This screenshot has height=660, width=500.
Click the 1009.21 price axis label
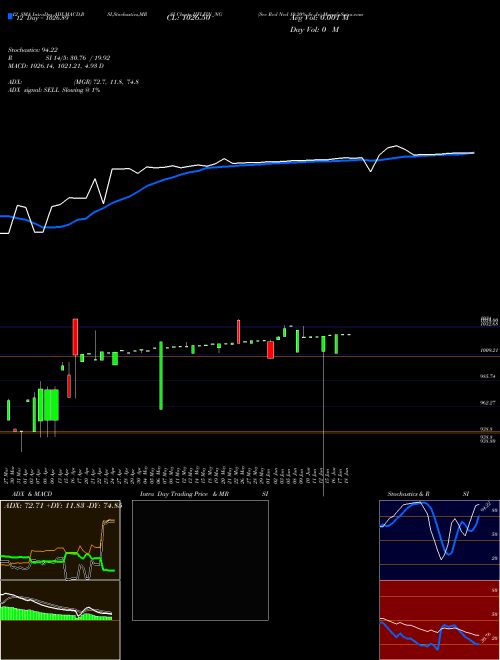(489, 350)
